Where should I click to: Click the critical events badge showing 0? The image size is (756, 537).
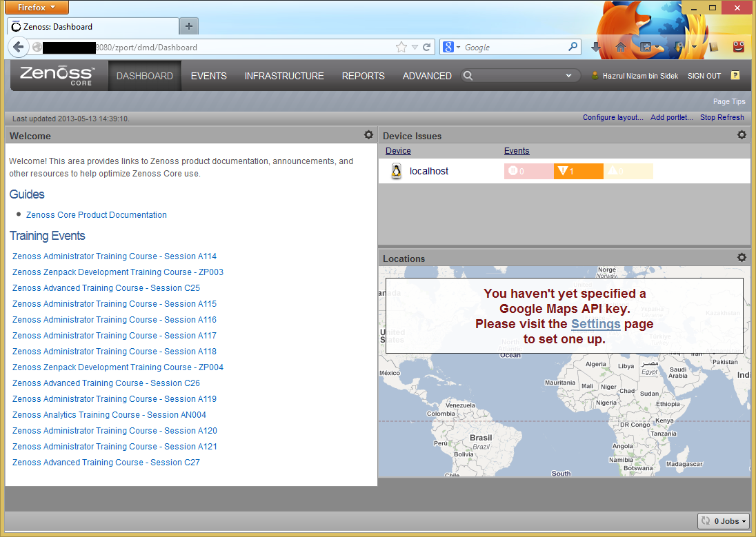pos(529,171)
